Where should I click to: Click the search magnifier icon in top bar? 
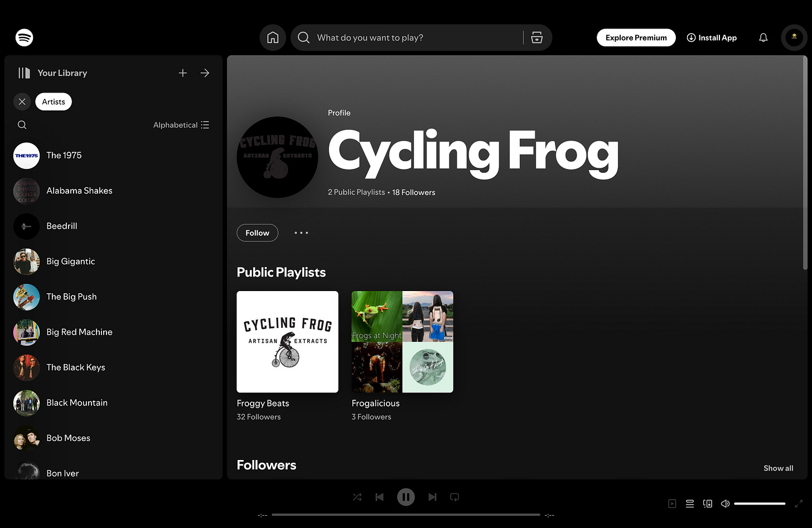303,37
